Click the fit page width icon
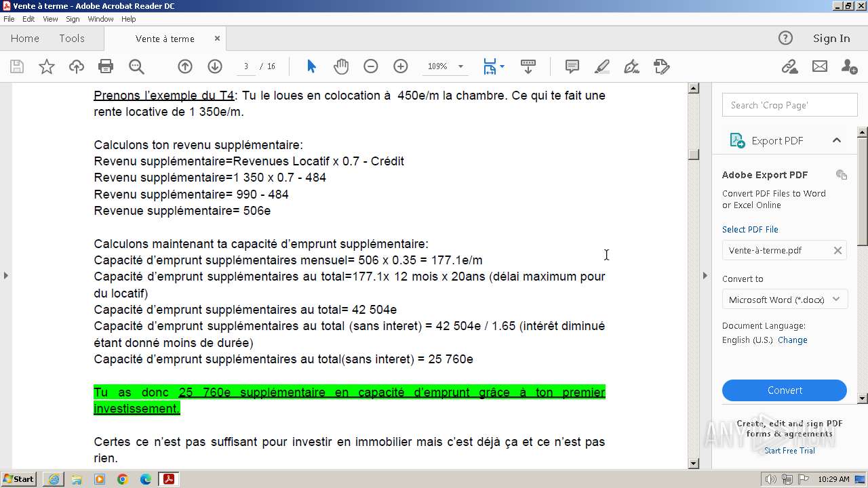The width and height of the screenshot is (868, 488). pos(490,66)
